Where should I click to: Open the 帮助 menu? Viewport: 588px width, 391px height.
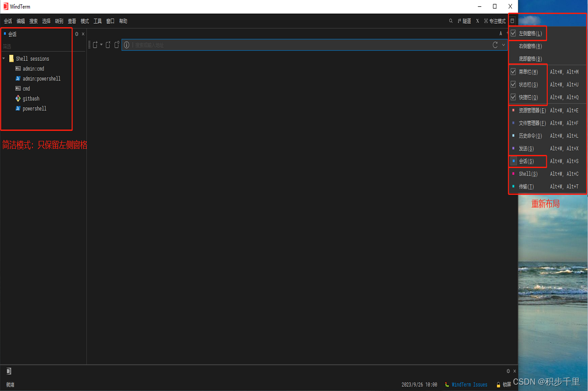(123, 21)
